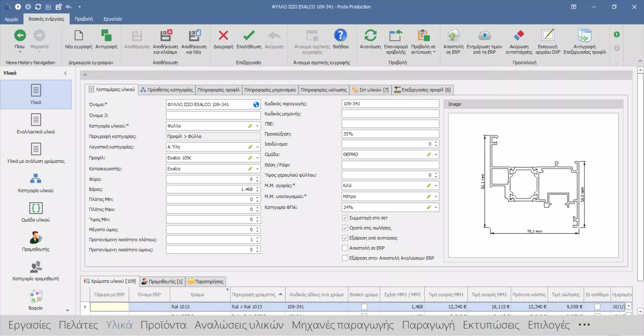The image size is (644, 336).
Task: Click the Κωδικός μηχανής input field
Action: 390,114
